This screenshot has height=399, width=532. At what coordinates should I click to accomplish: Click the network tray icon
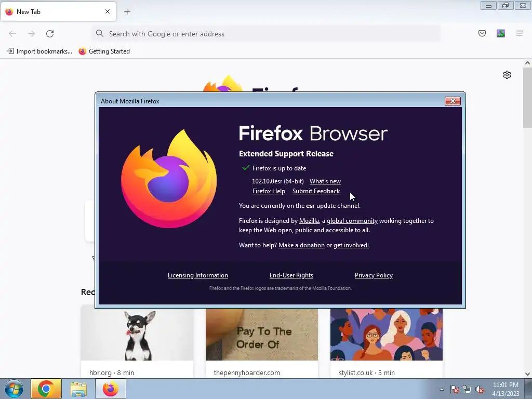click(467, 389)
